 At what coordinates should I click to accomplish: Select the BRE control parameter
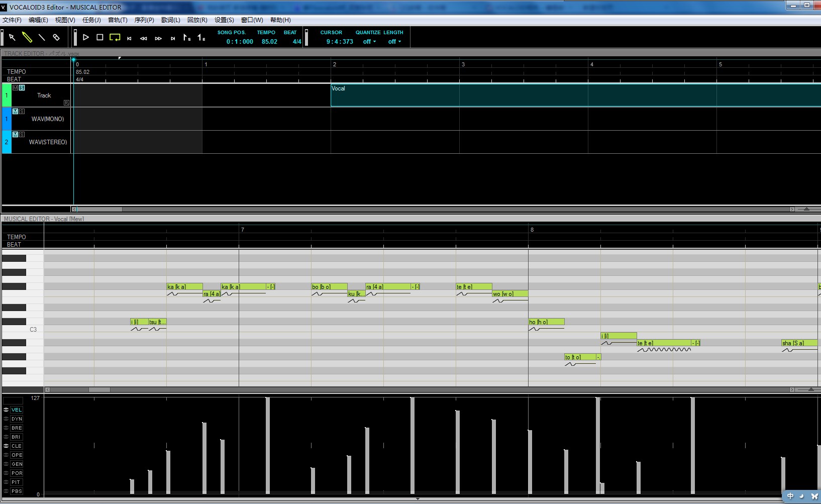click(x=17, y=428)
